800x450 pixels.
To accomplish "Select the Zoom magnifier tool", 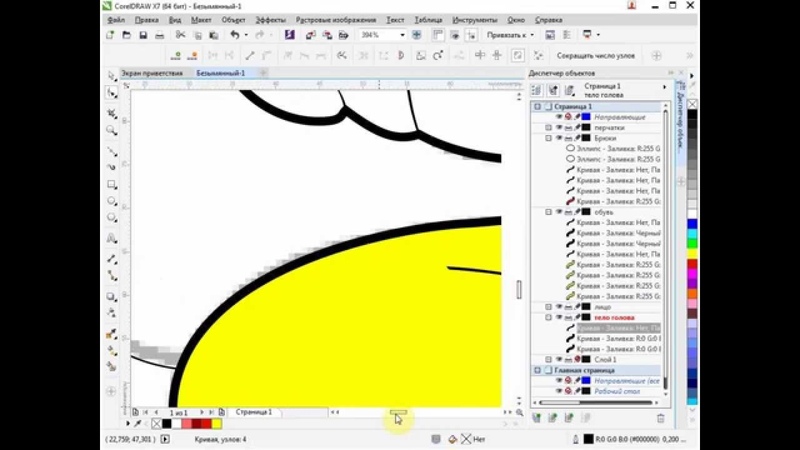I will point(111,131).
